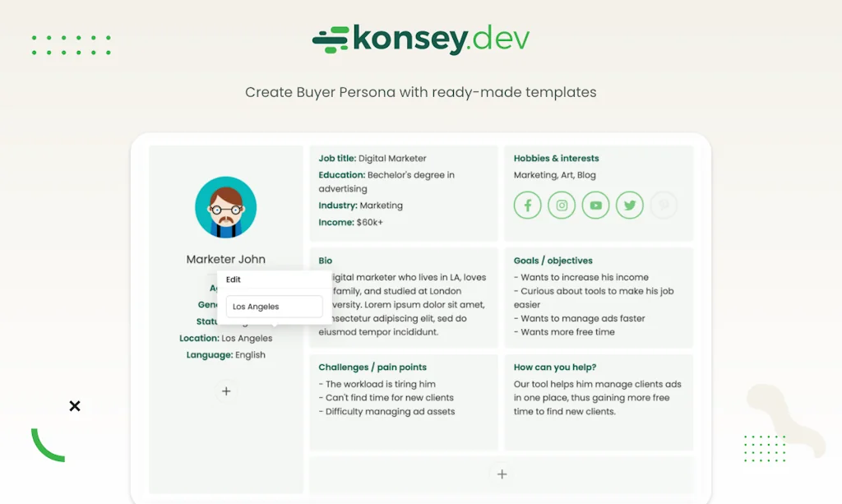This screenshot has height=504, width=842.
Task: Click the Marketer John name label
Action: pyautogui.click(x=225, y=258)
